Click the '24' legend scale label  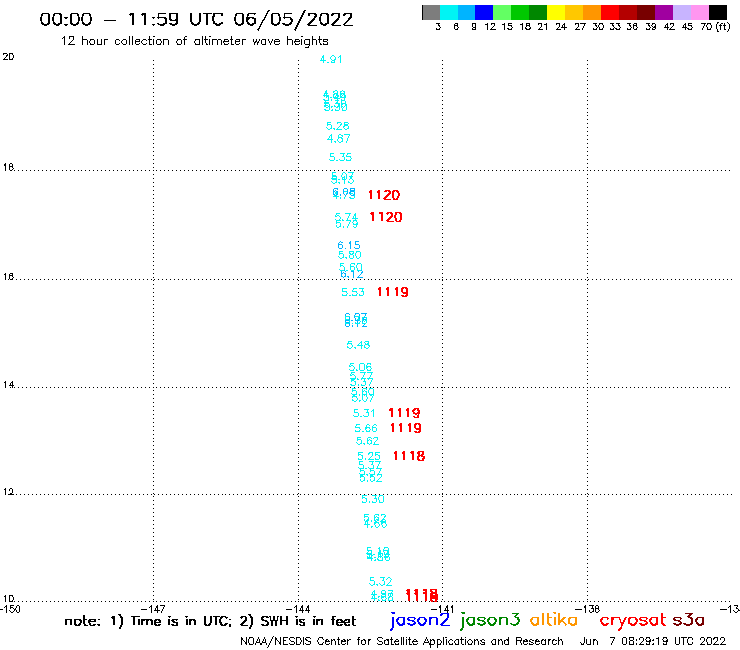click(x=561, y=27)
